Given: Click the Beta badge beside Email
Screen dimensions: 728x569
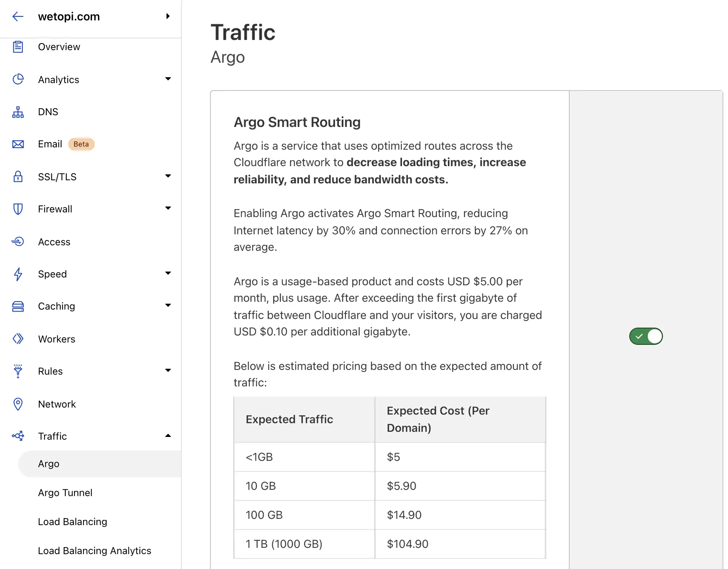Looking at the screenshot, I should point(81,144).
